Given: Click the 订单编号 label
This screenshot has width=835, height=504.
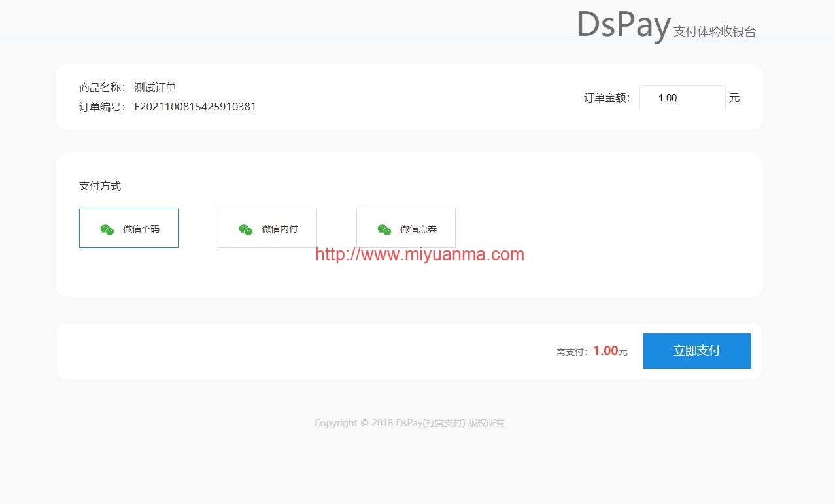Looking at the screenshot, I should coord(102,107).
